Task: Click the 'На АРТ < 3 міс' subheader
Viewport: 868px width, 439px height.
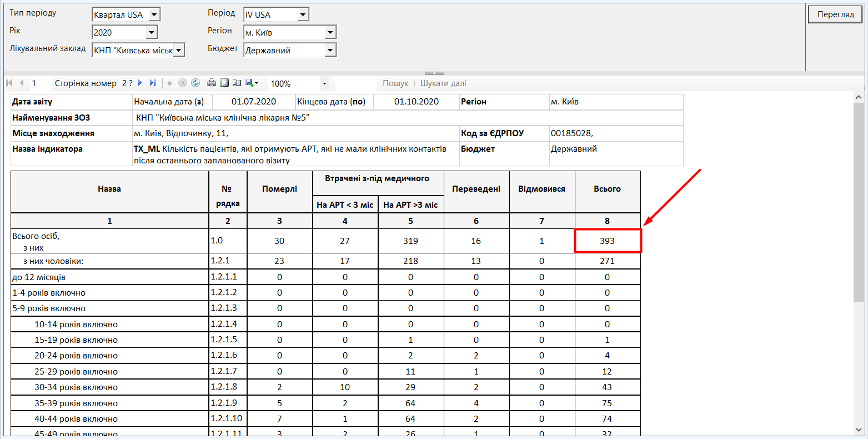Action: (345, 204)
